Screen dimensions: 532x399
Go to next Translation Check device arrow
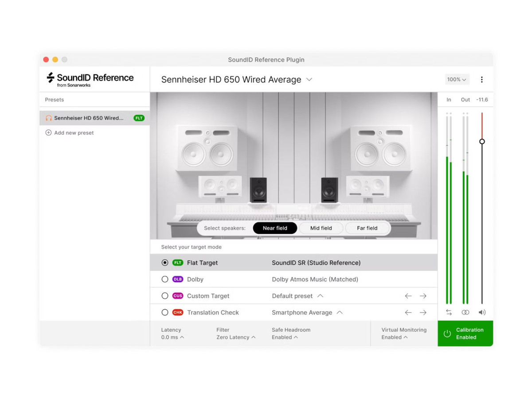423,312
